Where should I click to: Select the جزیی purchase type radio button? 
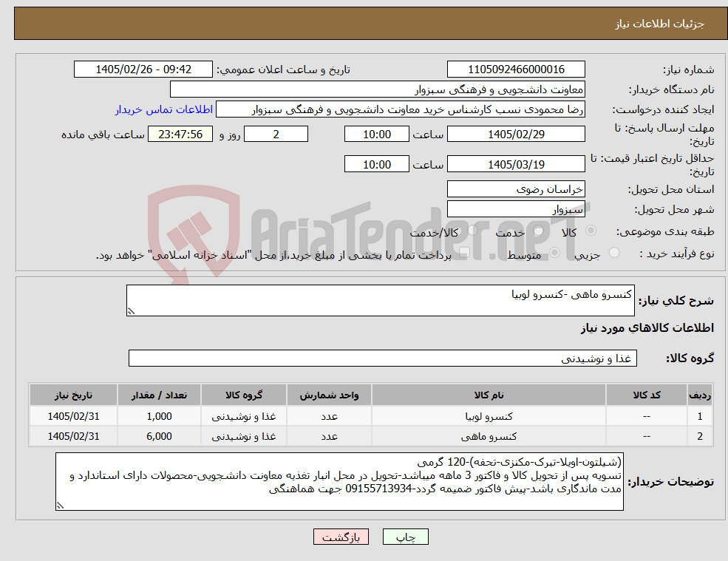click(613, 253)
